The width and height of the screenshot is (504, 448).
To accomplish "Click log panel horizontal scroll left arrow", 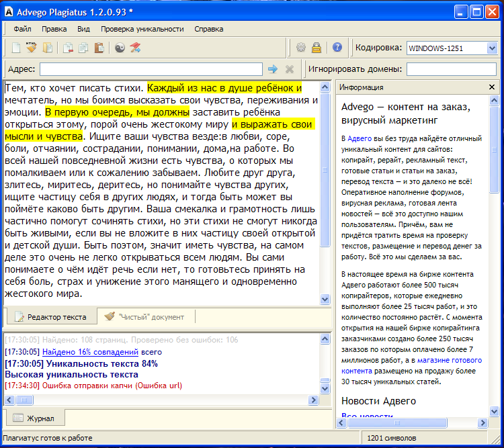I will point(9,400).
